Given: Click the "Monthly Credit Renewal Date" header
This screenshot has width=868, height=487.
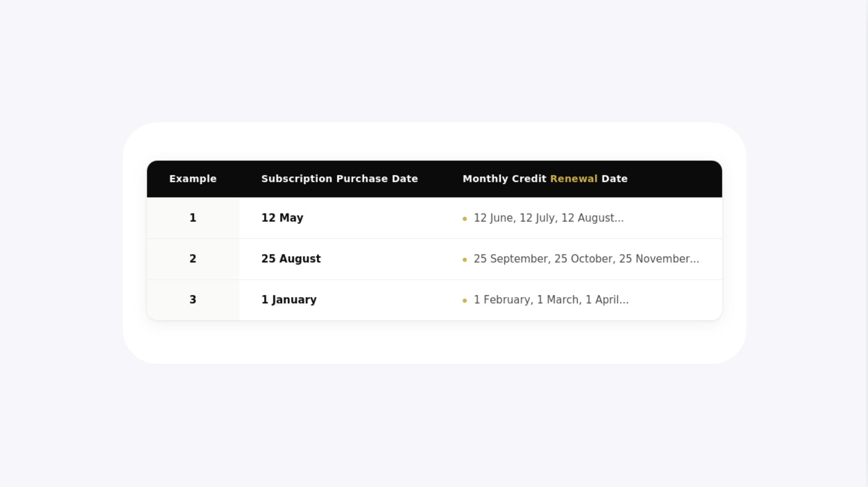Looking at the screenshot, I should pyautogui.click(x=545, y=179).
